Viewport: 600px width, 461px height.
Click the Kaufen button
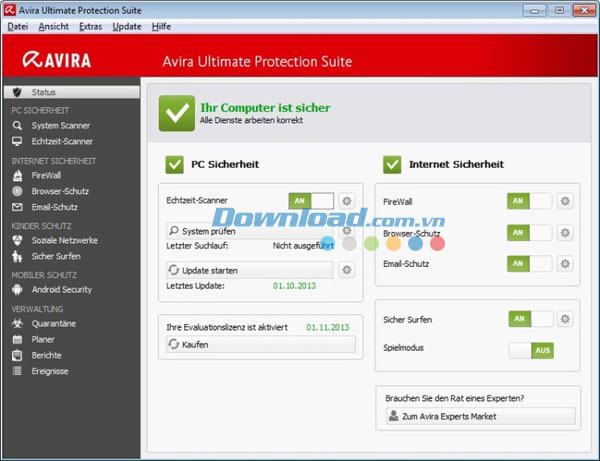261,344
